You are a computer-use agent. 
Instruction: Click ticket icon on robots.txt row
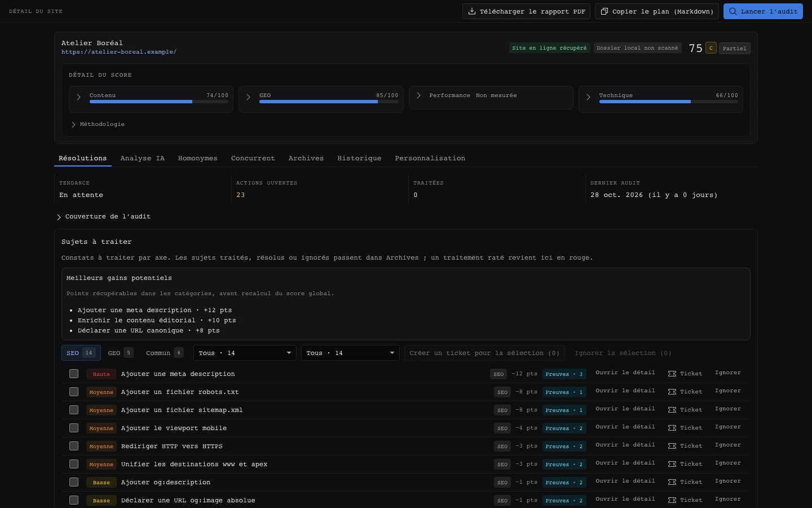click(x=672, y=392)
